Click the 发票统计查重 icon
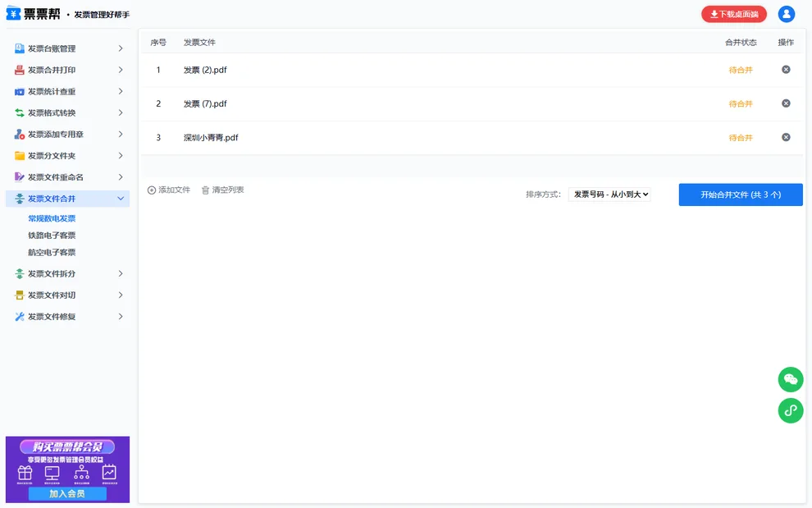Image resolution: width=812 pixels, height=508 pixels. tap(20, 92)
